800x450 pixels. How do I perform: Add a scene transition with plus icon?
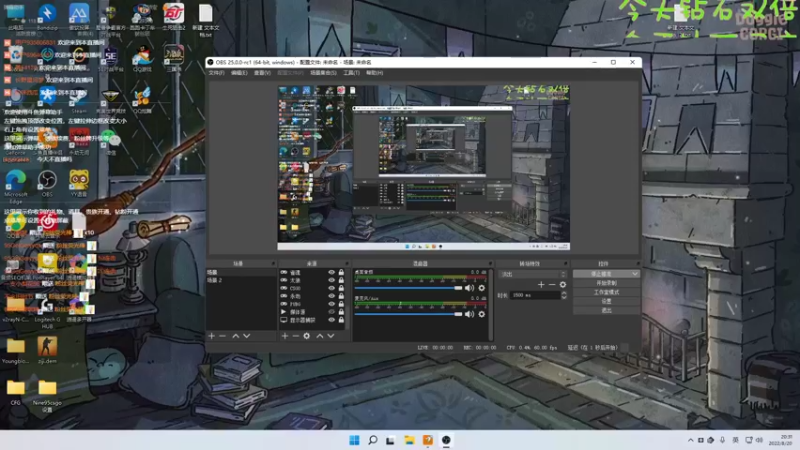541,285
